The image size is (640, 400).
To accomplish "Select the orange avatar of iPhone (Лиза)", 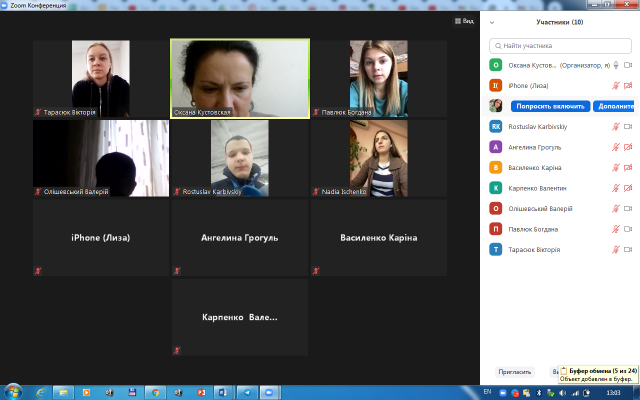I will click(496, 85).
